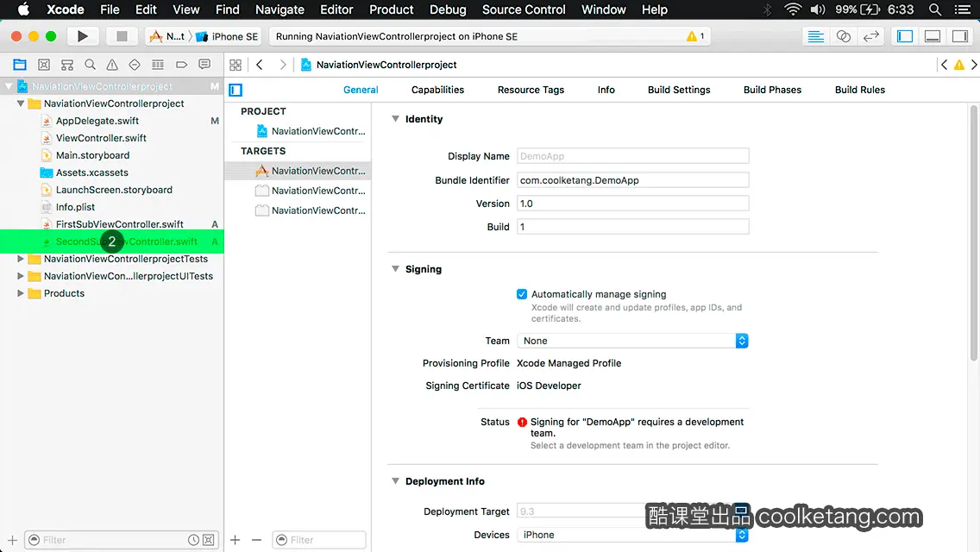Collapse the NaviationViewControllerproject group folder
Image resolution: width=980 pixels, height=552 pixels.
coord(21,103)
